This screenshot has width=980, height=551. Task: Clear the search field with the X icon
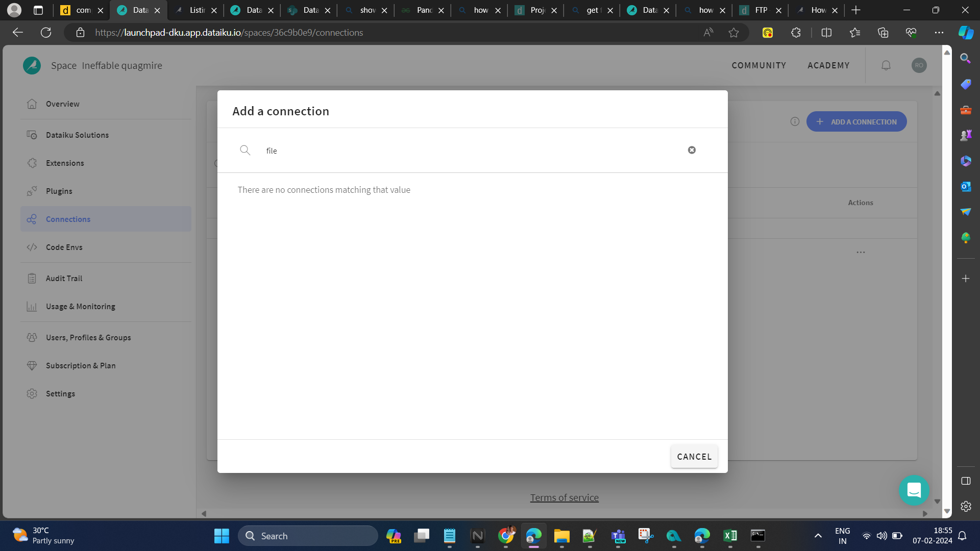[692, 150]
